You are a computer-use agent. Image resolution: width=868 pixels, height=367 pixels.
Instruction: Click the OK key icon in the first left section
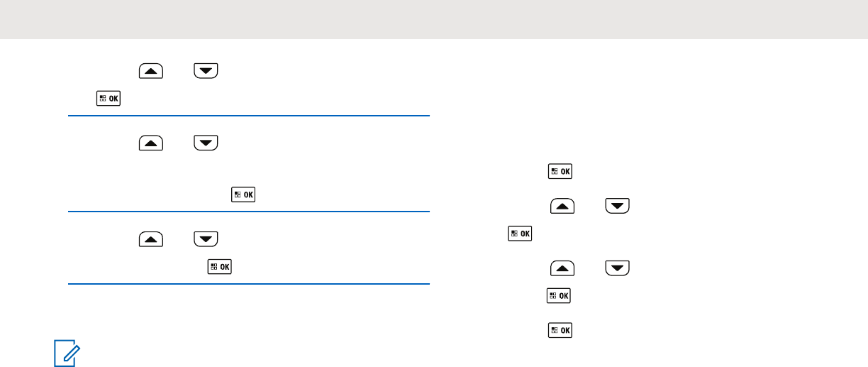(x=108, y=99)
